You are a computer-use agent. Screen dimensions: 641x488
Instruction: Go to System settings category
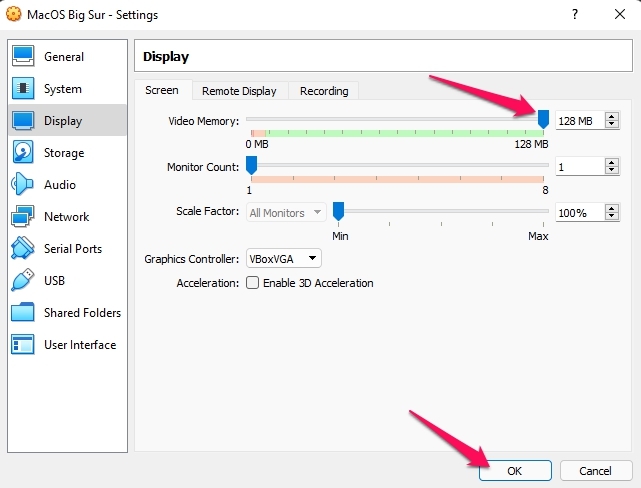63,89
